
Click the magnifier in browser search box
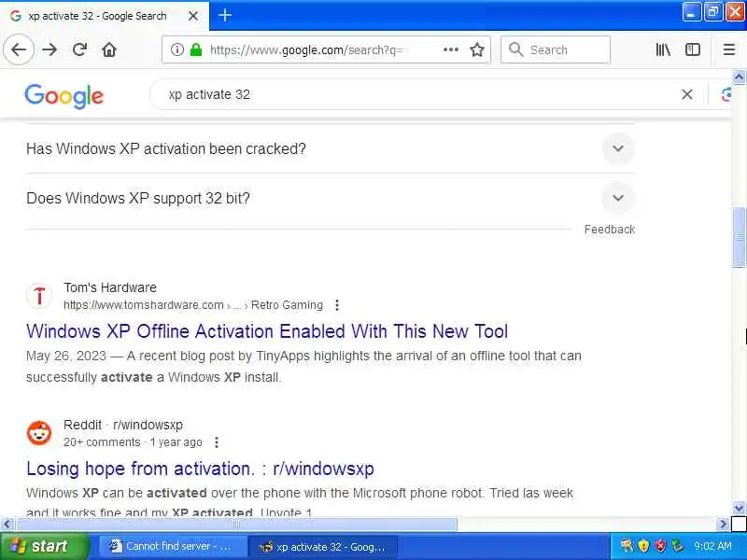click(x=515, y=49)
